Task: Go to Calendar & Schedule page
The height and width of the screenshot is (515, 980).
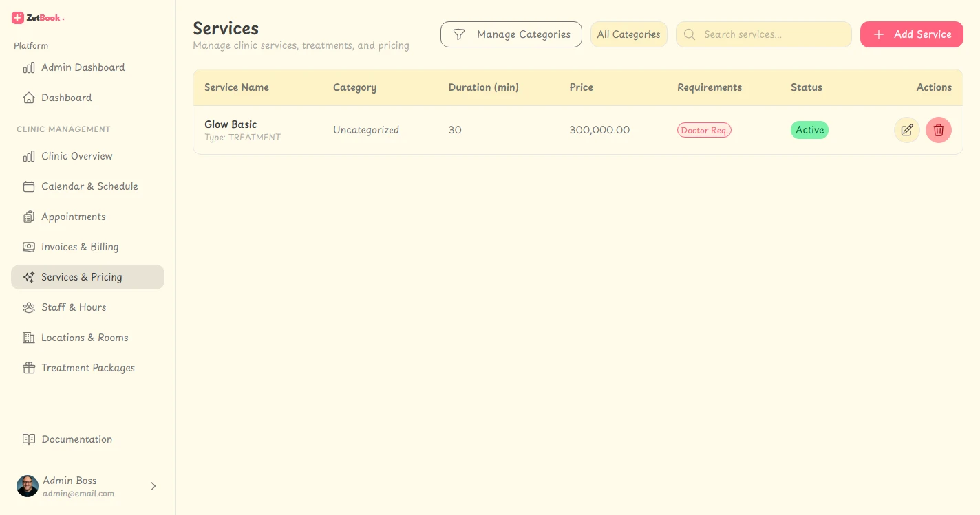Action: pyautogui.click(x=88, y=186)
